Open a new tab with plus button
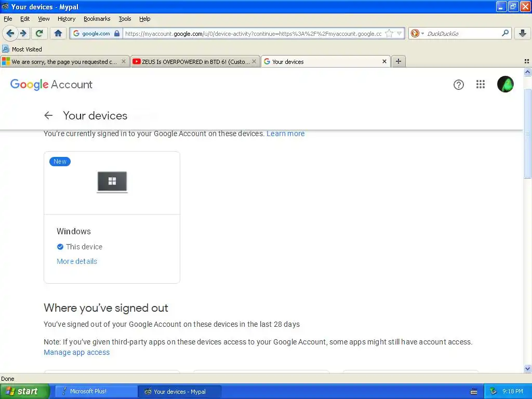532x399 pixels. coord(398,61)
